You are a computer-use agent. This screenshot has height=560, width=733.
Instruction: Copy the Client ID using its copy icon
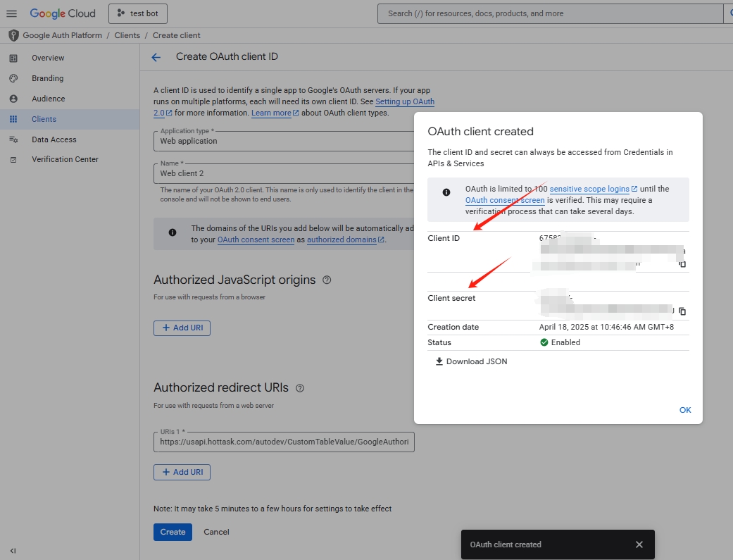681,266
